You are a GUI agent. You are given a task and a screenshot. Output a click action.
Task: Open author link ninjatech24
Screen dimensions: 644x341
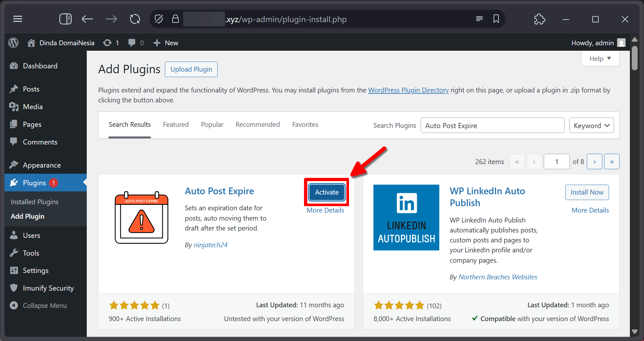pos(210,245)
